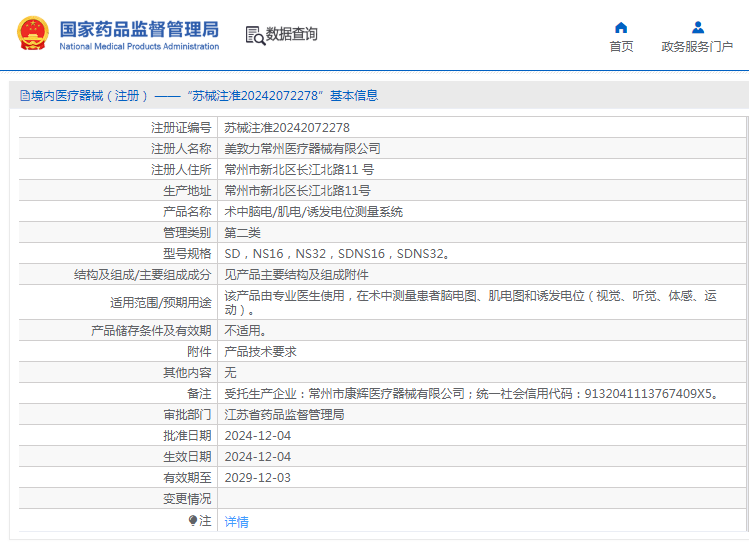Click the 产品名称 label
749x543 pixels.
coord(187,212)
